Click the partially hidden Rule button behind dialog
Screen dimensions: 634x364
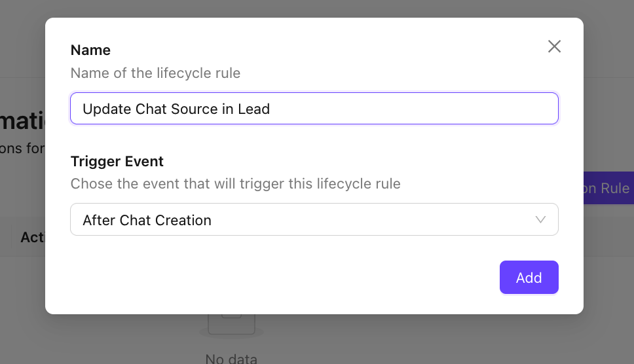pos(608,189)
